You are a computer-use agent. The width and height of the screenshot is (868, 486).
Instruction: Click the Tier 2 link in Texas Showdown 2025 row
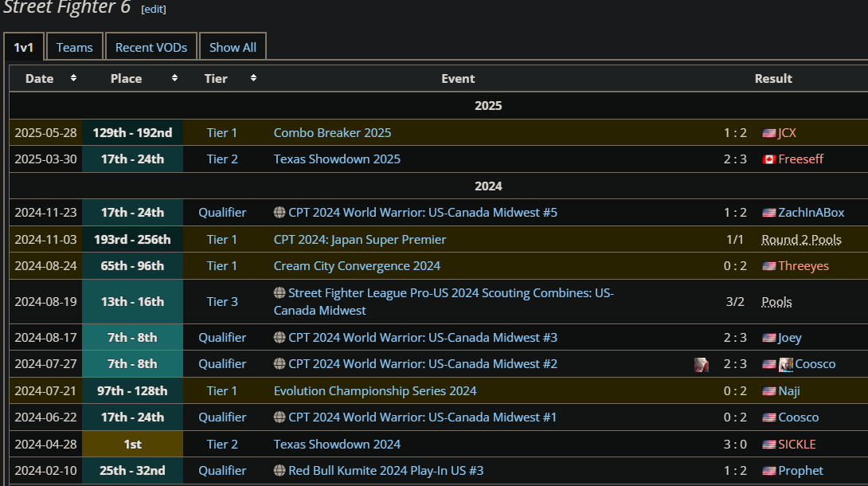[x=222, y=159]
